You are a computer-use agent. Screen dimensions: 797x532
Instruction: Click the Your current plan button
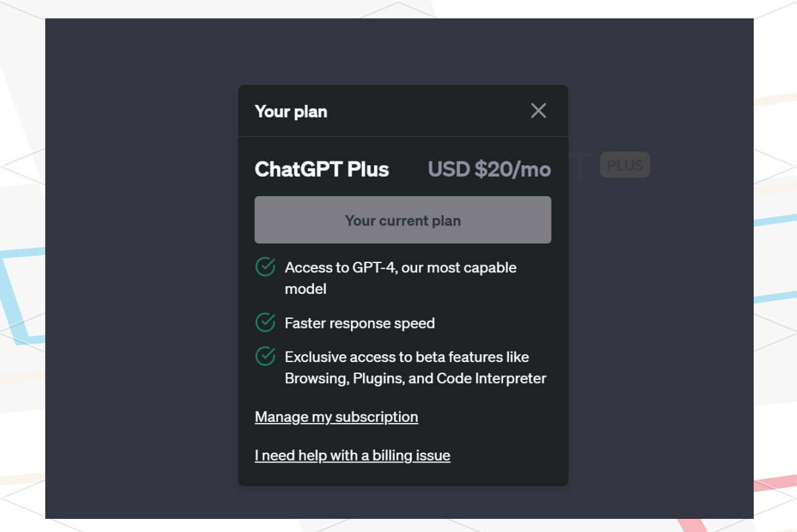[403, 220]
